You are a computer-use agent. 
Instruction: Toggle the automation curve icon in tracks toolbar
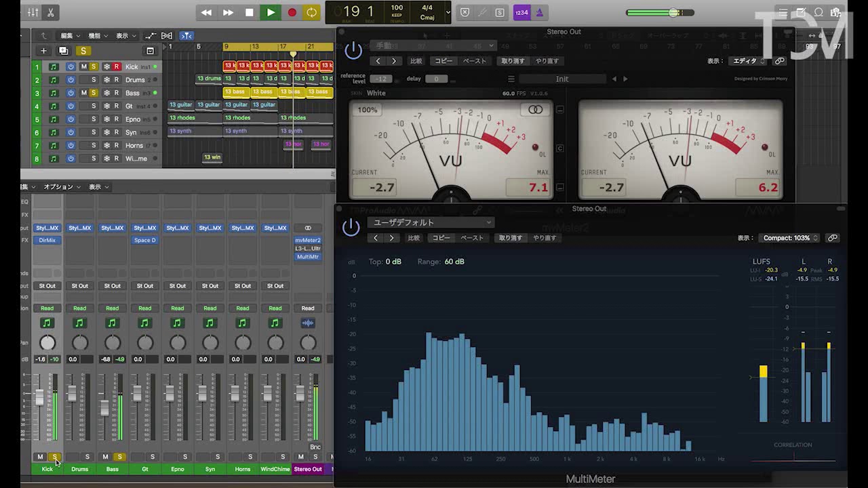pyautogui.click(x=150, y=35)
